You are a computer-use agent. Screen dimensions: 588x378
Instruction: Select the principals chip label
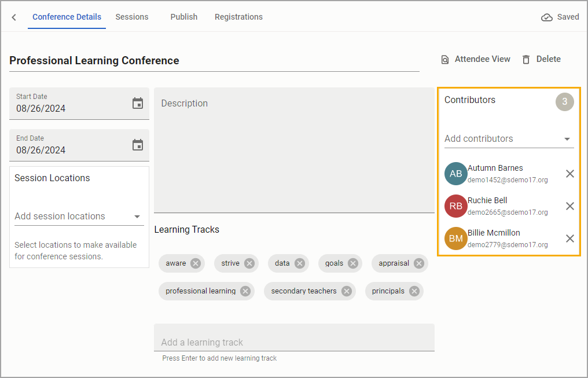point(388,291)
